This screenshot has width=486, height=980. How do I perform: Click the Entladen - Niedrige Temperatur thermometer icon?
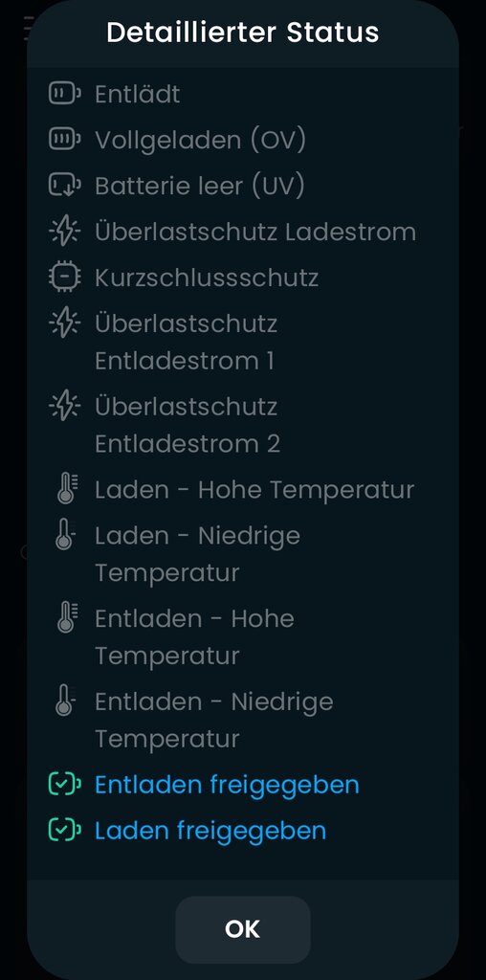pos(65,702)
